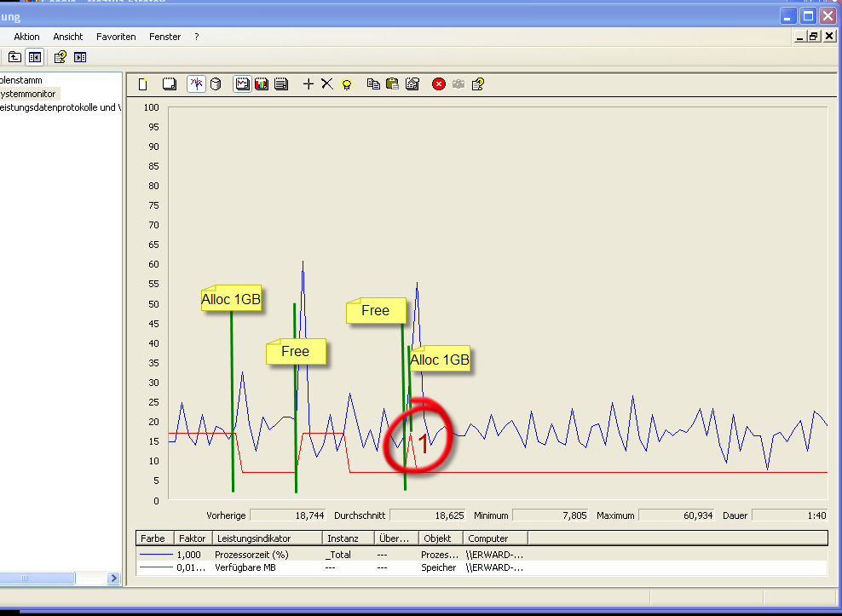Click red color line of Verfügbare MB row
The image size is (842, 616).
pyautogui.click(x=156, y=567)
